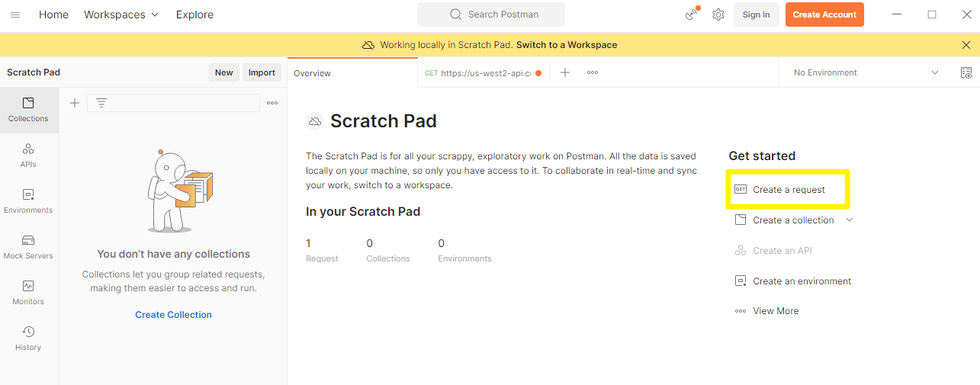Click the empty-collections astronaut illustration
The height and width of the screenshot is (385, 980).
tap(180, 191)
